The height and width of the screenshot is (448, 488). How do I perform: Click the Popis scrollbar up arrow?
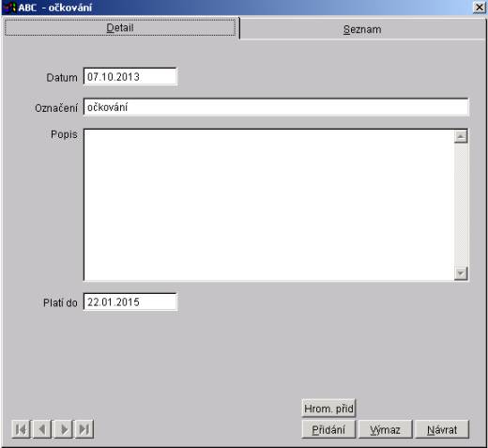point(461,136)
